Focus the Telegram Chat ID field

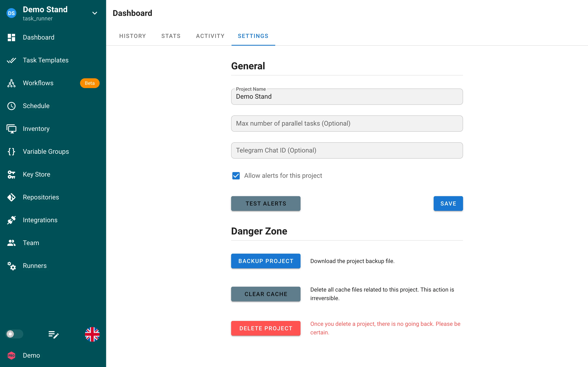(x=347, y=150)
